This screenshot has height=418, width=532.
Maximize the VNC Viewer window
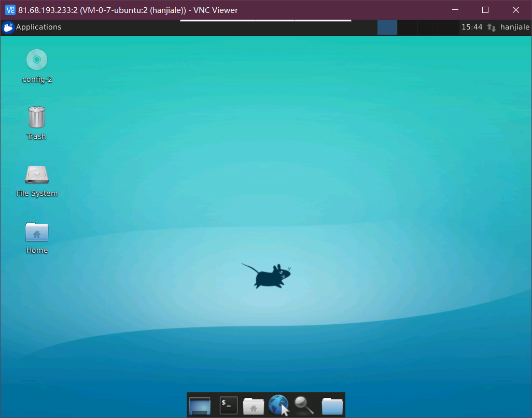tap(485, 10)
